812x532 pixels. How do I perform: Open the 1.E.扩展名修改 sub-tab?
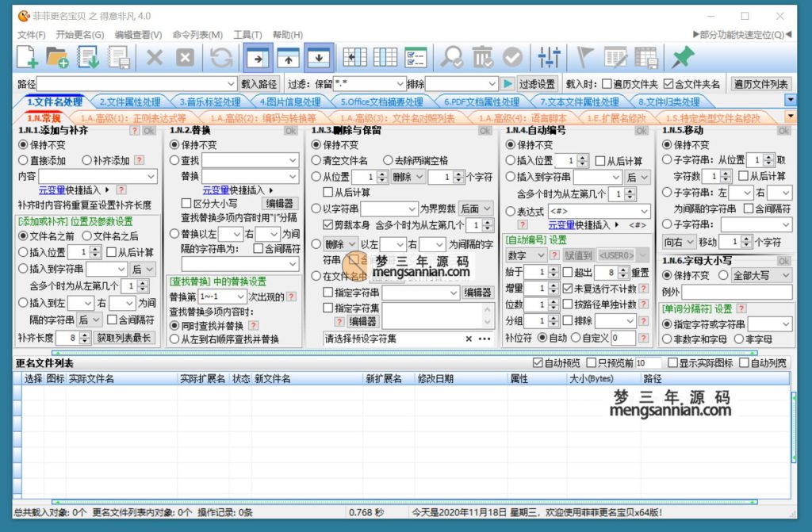616,118
